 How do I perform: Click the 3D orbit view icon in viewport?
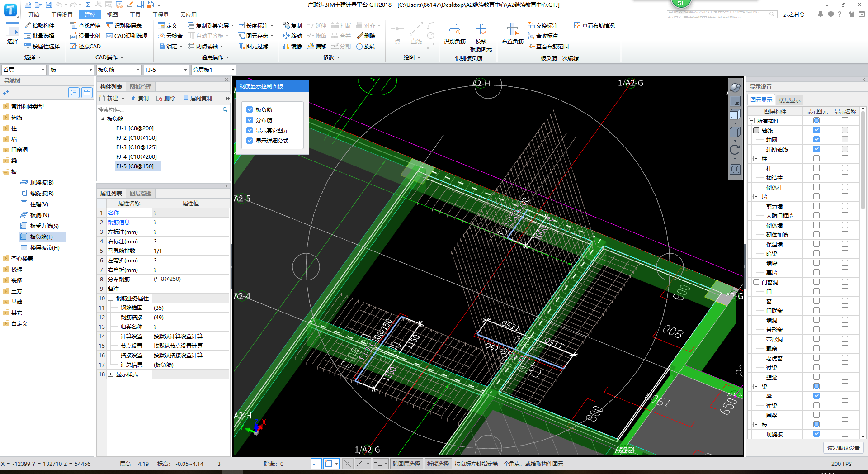click(735, 88)
